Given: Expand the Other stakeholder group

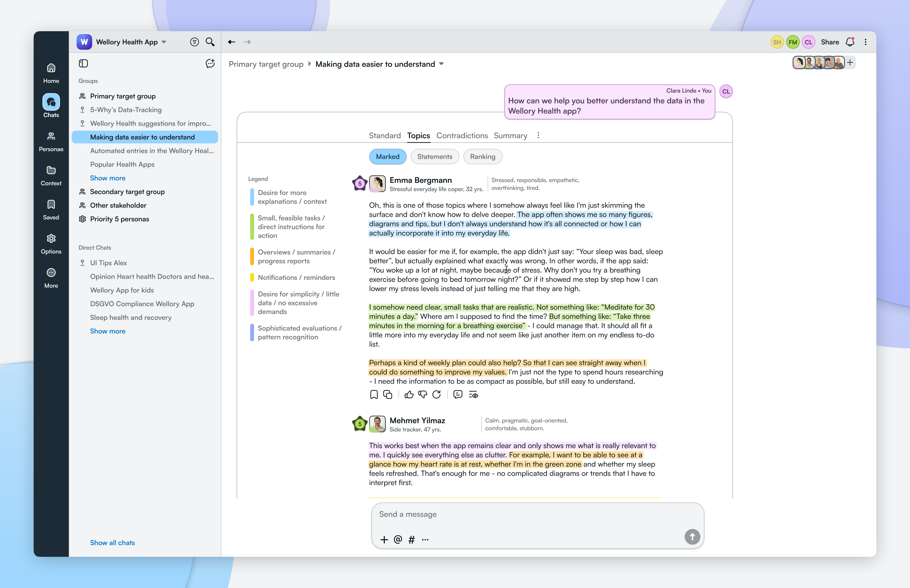Looking at the screenshot, I should point(118,206).
